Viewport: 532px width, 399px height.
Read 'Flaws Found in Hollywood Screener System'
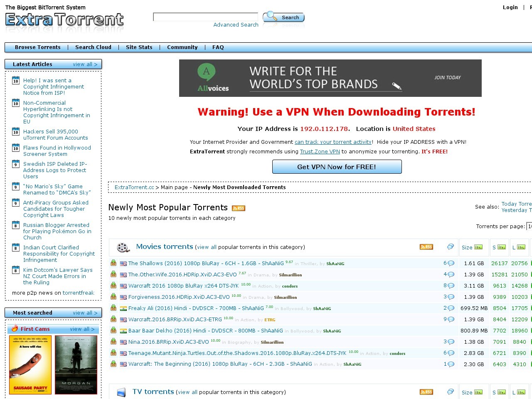pos(57,151)
